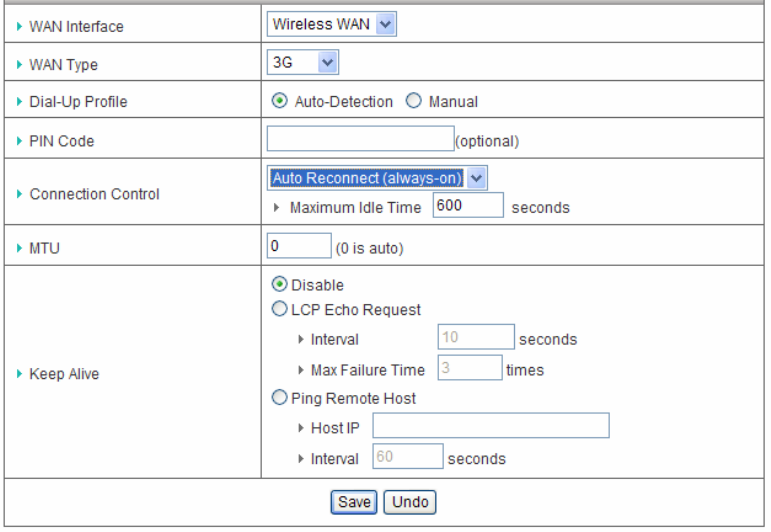Click the LCP Interval seconds field
Screen dimensions: 771x532
[476, 338]
